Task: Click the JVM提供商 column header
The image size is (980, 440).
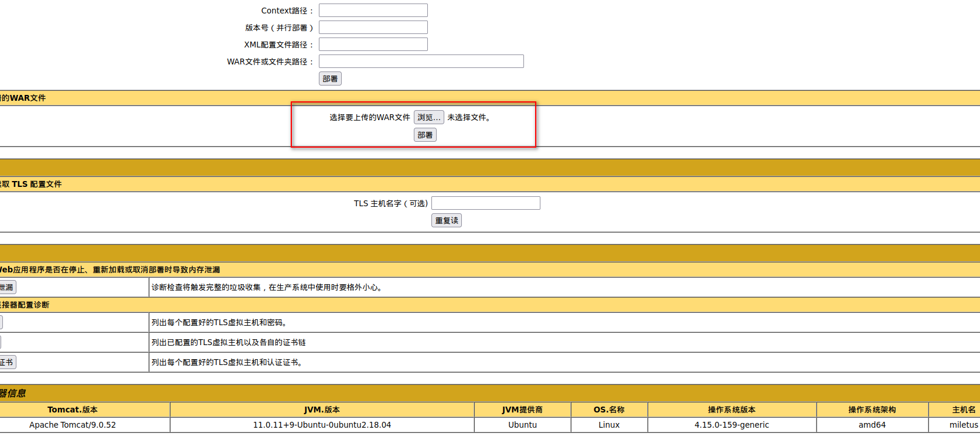Action: coord(522,410)
